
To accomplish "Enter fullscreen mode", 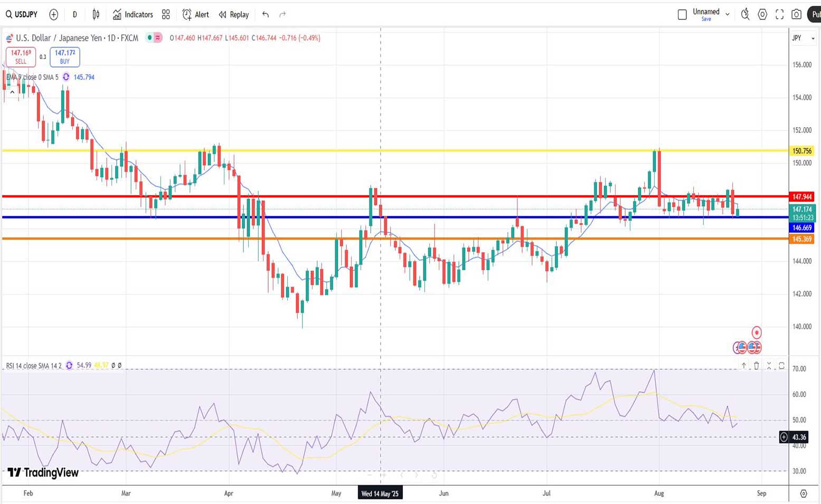I will [x=779, y=15].
